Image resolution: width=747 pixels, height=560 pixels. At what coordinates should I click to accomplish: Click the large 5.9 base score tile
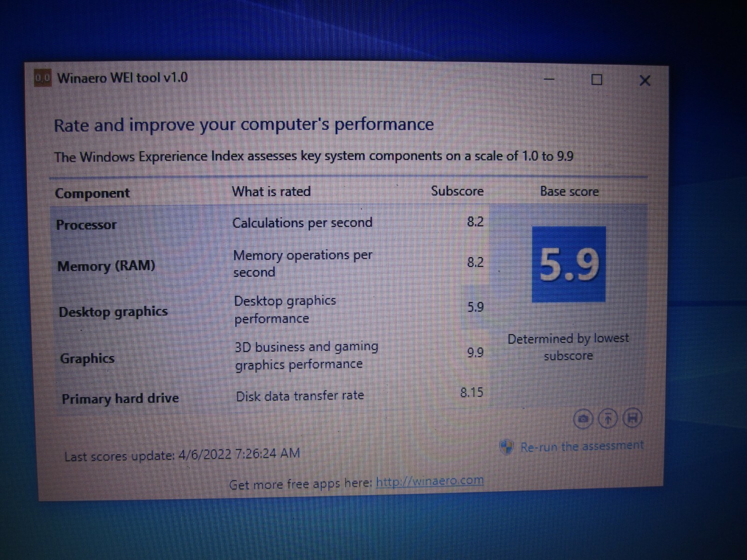click(569, 264)
